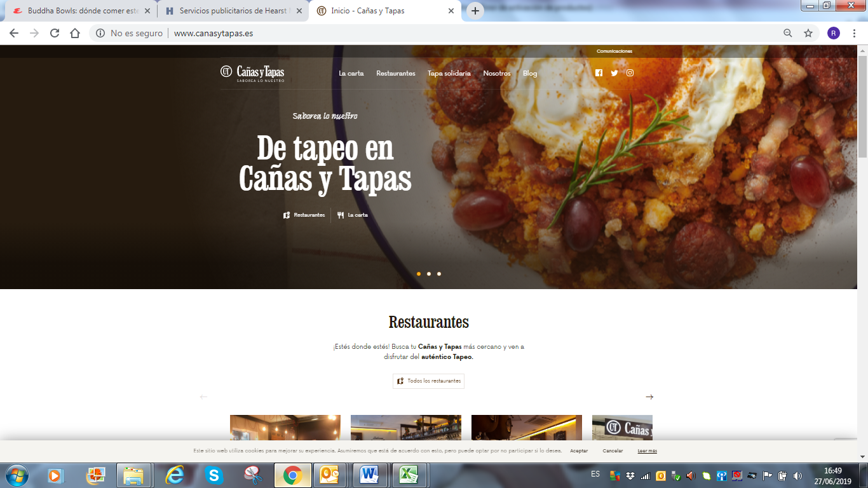Click Todos los restaurantes button
Image resolution: width=868 pixels, height=488 pixels.
[x=428, y=381]
